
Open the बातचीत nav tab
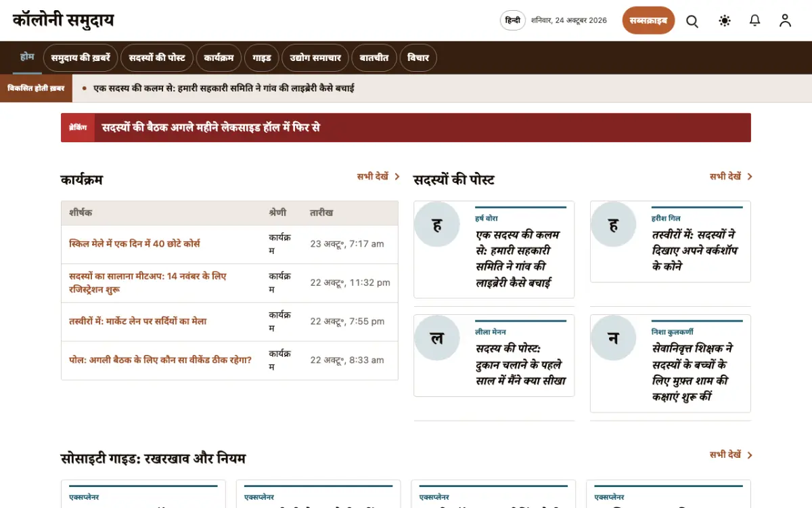(374, 58)
